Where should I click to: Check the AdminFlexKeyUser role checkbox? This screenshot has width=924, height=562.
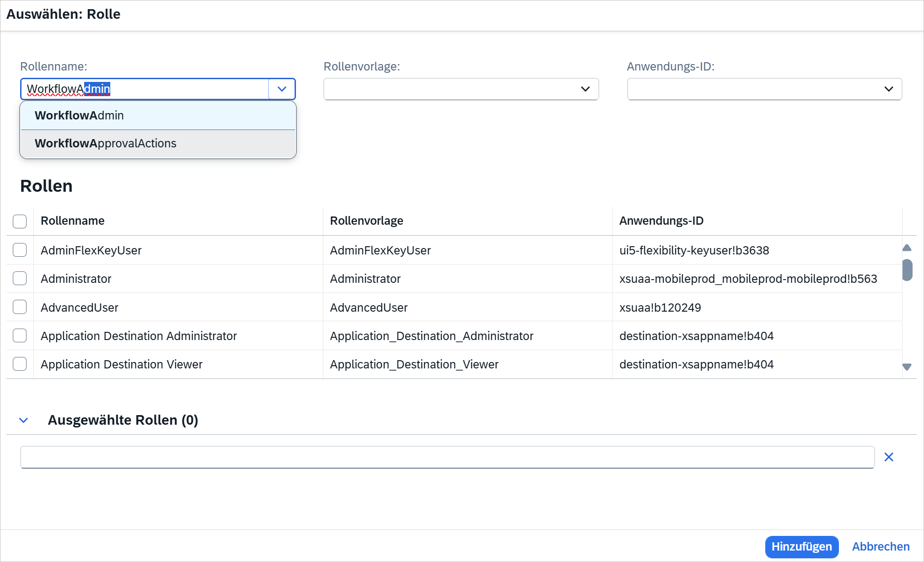pyautogui.click(x=20, y=250)
